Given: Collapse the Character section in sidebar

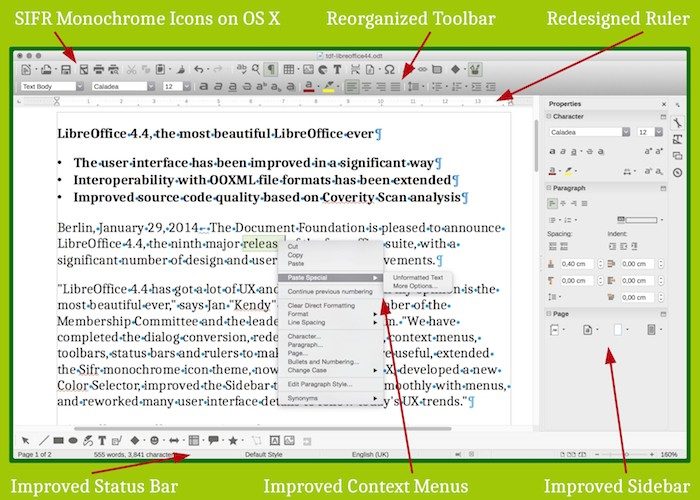Looking at the screenshot, I should tap(549, 116).
